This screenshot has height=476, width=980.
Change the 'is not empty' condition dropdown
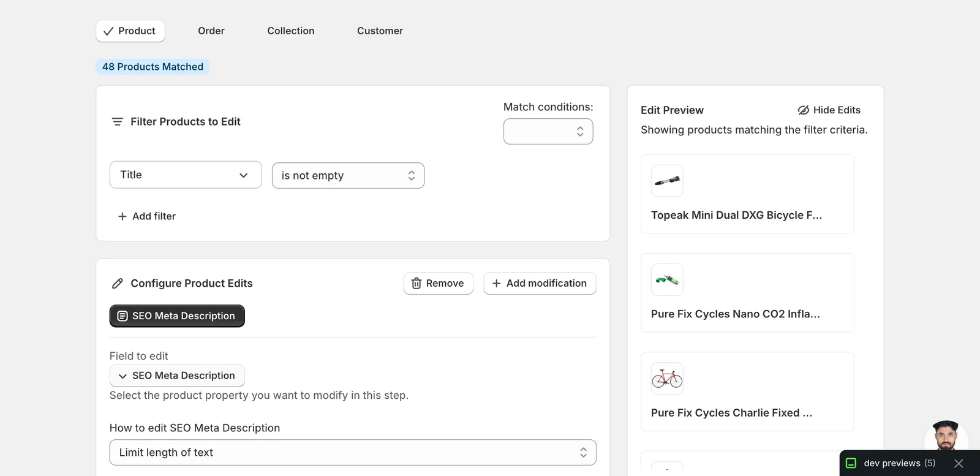pyautogui.click(x=348, y=176)
